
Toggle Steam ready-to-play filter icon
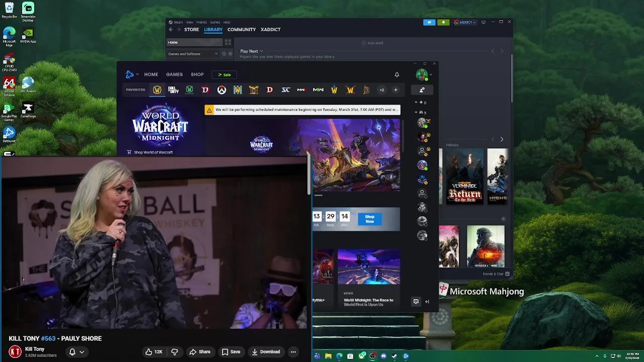pyautogui.click(x=230, y=54)
